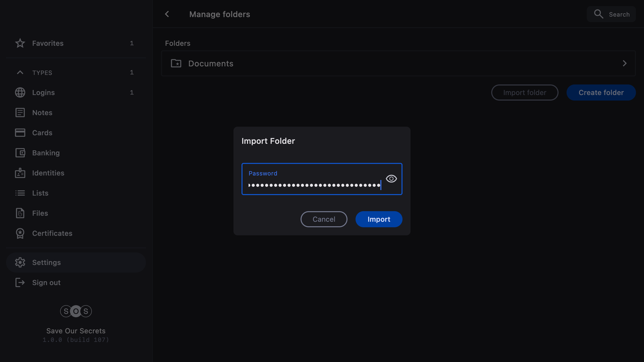
Task: Click the Create folder button
Action: (601, 93)
